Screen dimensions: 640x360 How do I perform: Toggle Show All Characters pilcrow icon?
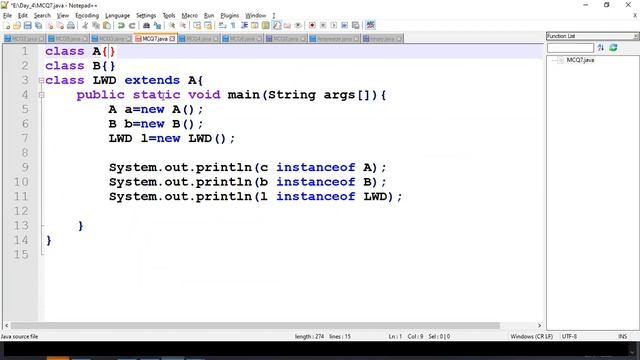click(233, 25)
